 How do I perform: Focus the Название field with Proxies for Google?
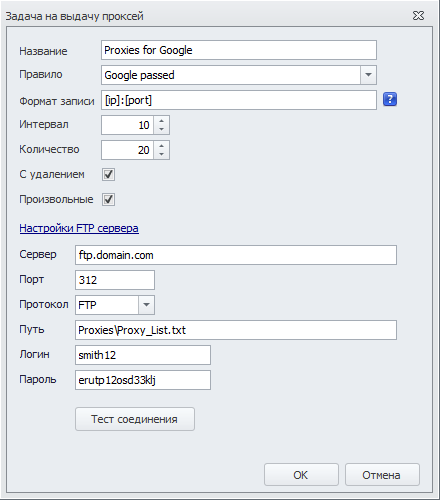pyautogui.click(x=239, y=50)
